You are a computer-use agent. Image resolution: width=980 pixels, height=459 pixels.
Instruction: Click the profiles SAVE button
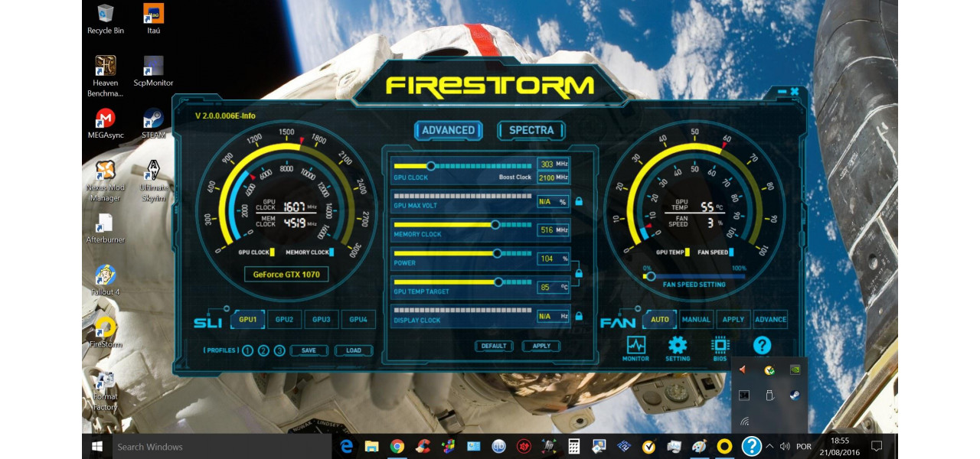tap(309, 350)
